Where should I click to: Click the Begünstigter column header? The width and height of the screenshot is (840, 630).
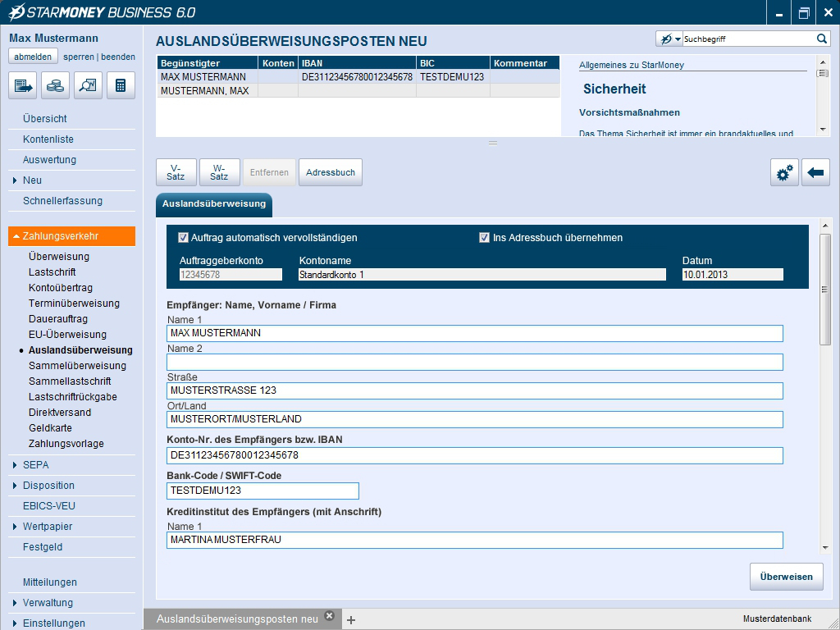pos(208,63)
